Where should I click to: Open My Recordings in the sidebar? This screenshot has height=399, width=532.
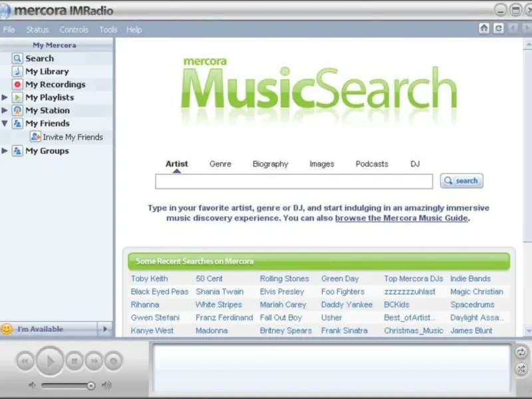pyautogui.click(x=57, y=84)
